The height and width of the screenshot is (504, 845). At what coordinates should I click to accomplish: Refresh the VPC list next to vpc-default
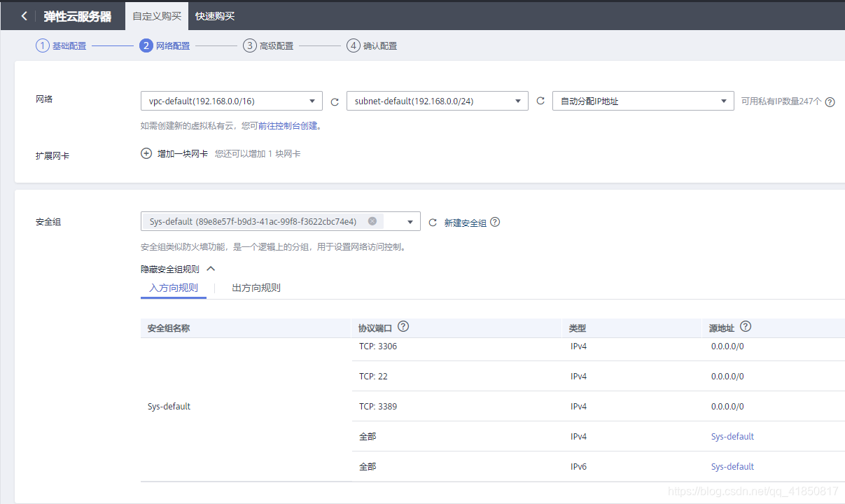pyautogui.click(x=335, y=101)
